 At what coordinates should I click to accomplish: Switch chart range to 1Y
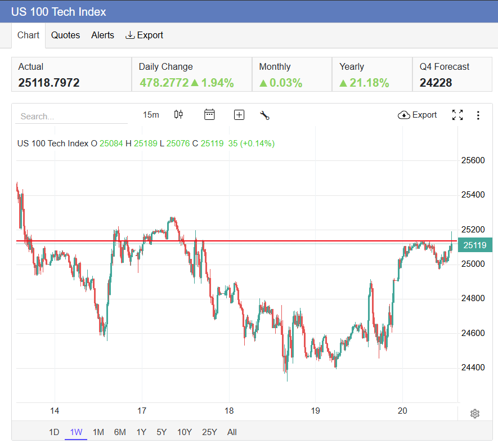[x=141, y=432]
